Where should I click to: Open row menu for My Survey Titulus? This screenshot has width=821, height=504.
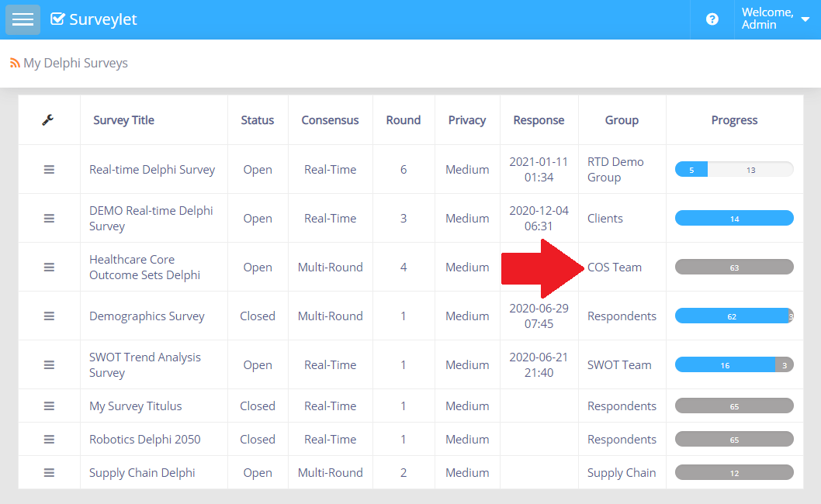49,406
